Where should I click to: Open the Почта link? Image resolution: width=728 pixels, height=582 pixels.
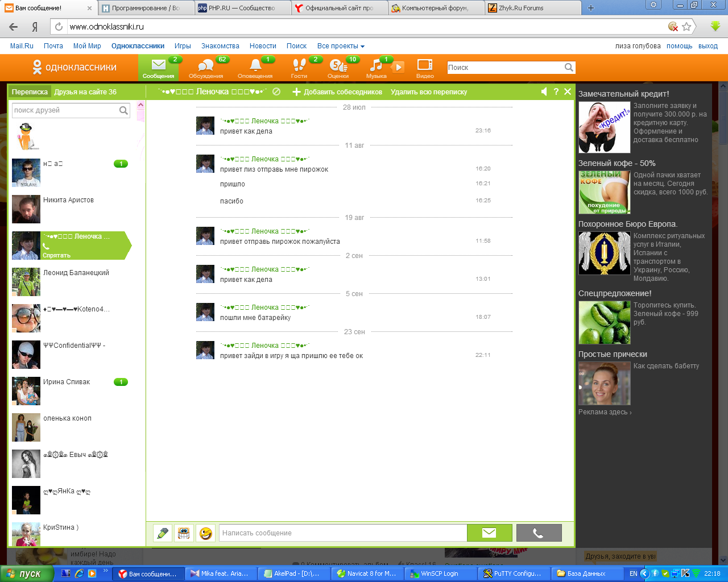(53, 46)
